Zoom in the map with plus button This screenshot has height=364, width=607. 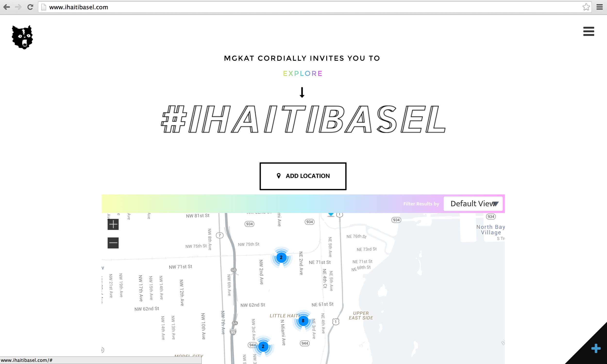pos(113,224)
